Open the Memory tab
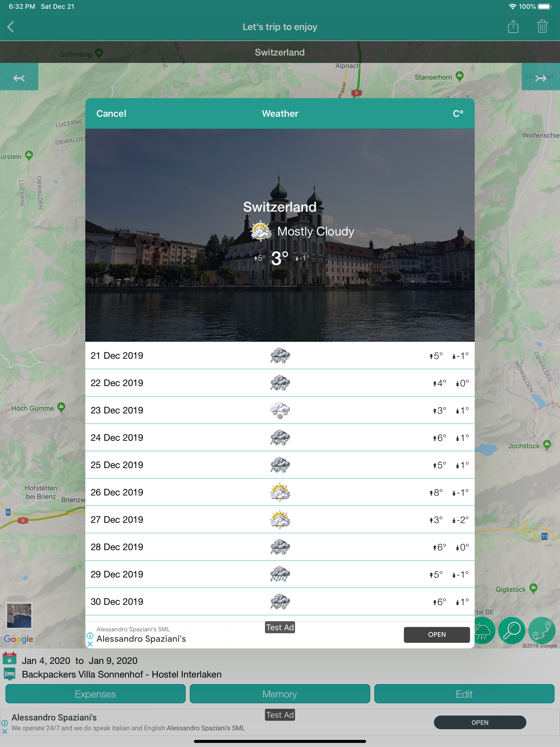 (280, 694)
